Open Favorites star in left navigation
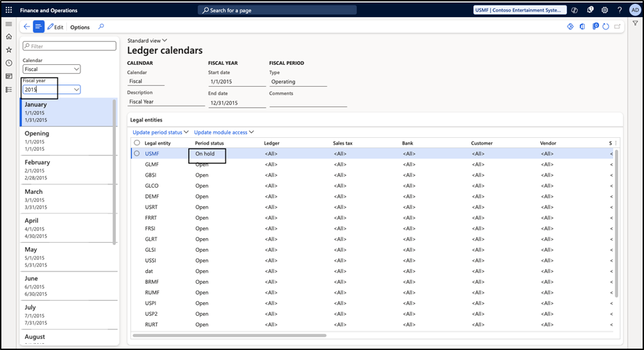 tap(9, 50)
